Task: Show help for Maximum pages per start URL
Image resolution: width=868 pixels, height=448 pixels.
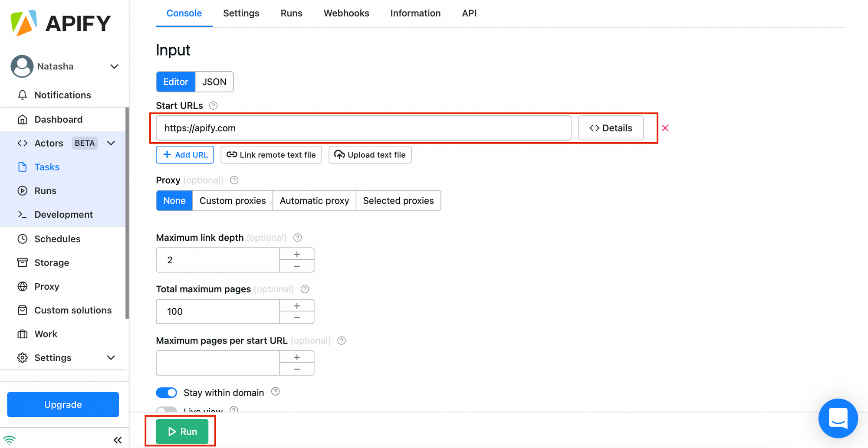Action: pyautogui.click(x=342, y=340)
